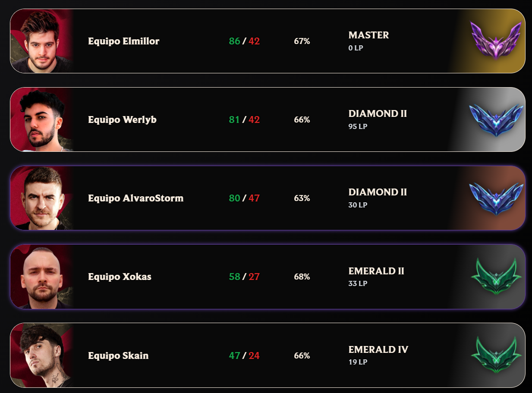Click AlvaroStorm's Diamond rank emblem
Viewport: 532px width, 393px height.
(x=496, y=198)
